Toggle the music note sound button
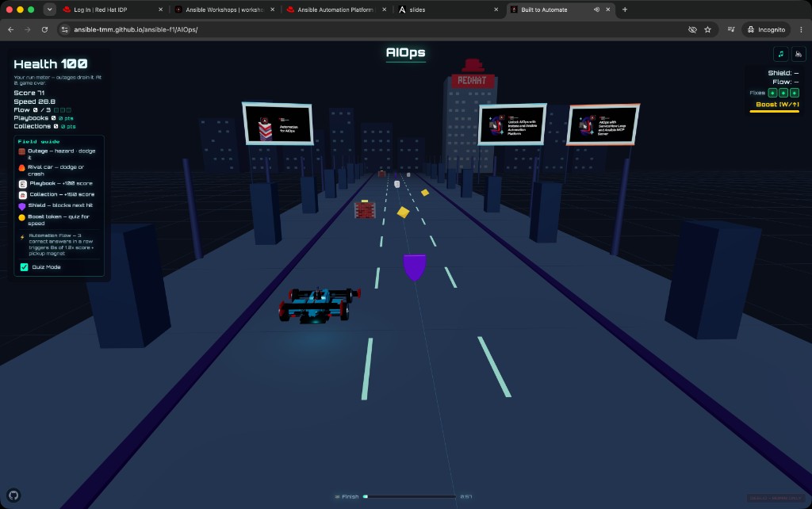 pyautogui.click(x=780, y=54)
